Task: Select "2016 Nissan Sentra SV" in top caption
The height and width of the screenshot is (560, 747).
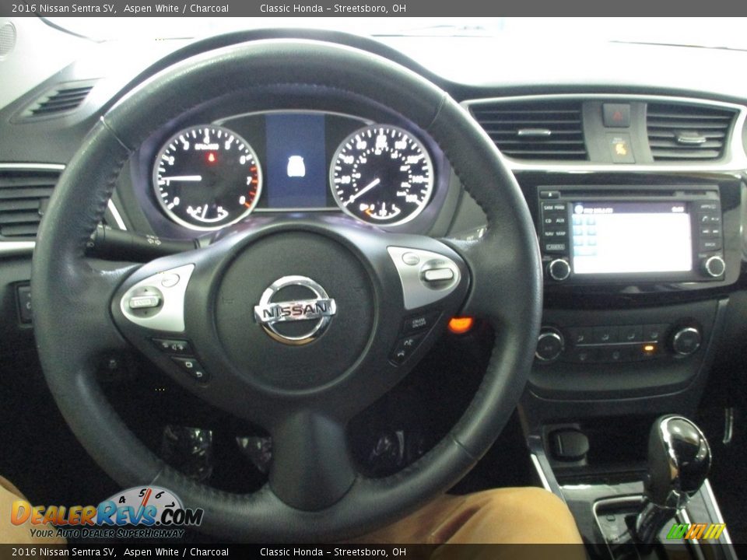Action: tap(64, 8)
